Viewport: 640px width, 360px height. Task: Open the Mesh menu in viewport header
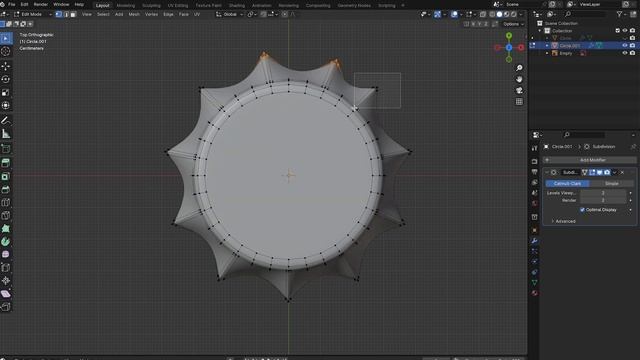134,14
